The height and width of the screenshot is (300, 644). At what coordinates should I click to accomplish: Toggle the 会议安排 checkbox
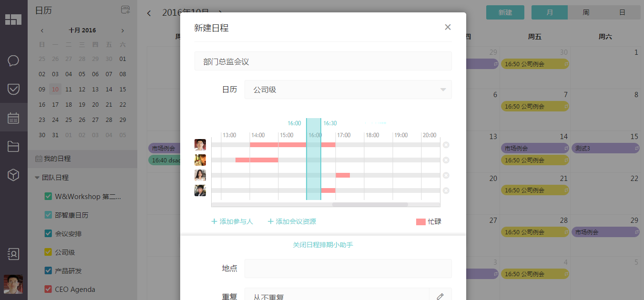click(48, 233)
